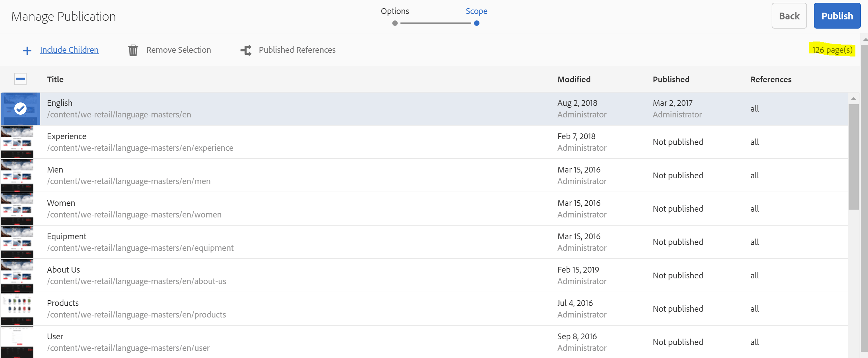Select the Products page thumbnail
Image resolution: width=868 pixels, height=358 pixels.
(x=17, y=309)
